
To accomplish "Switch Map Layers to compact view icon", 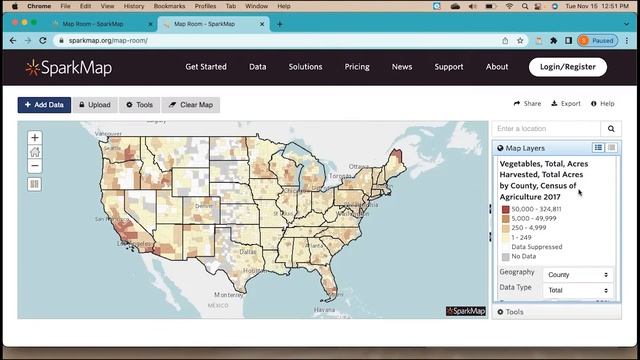I will tap(611, 148).
